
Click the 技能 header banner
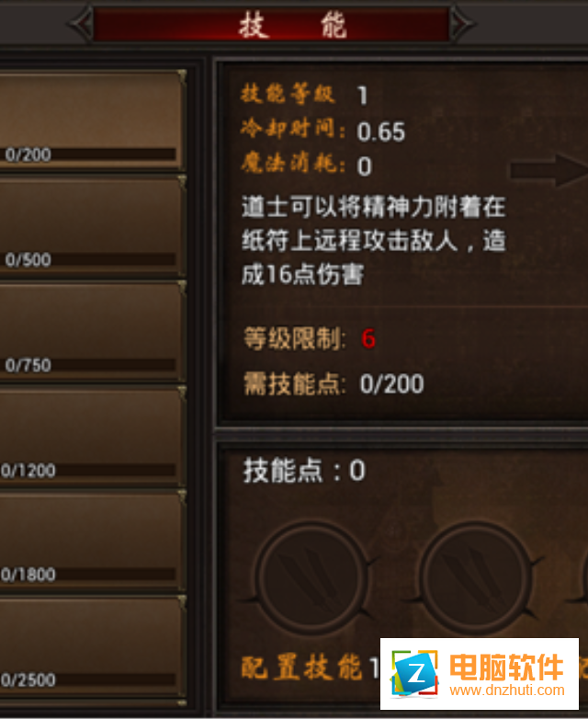[271, 24]
